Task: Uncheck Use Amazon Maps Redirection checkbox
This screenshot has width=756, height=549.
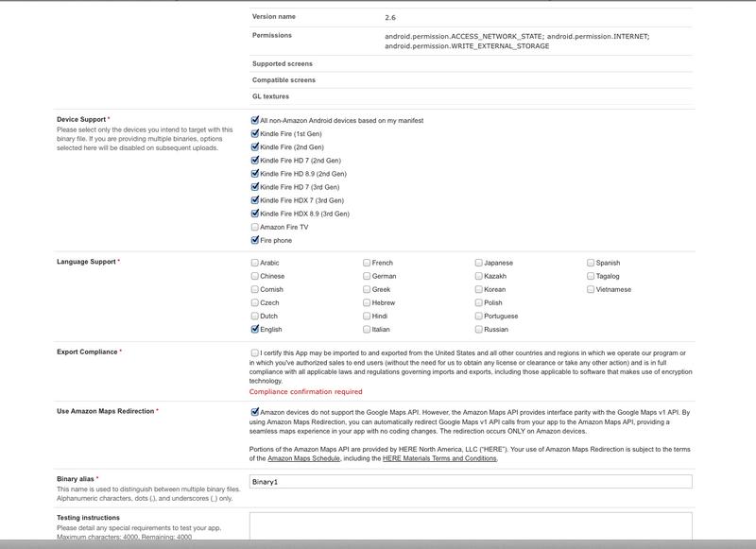Action: point(255,412)
